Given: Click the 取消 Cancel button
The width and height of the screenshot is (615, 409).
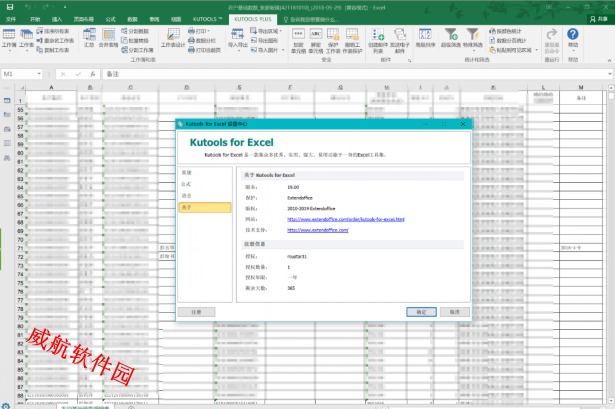Looking at the screenshot, I should [455, 312].
